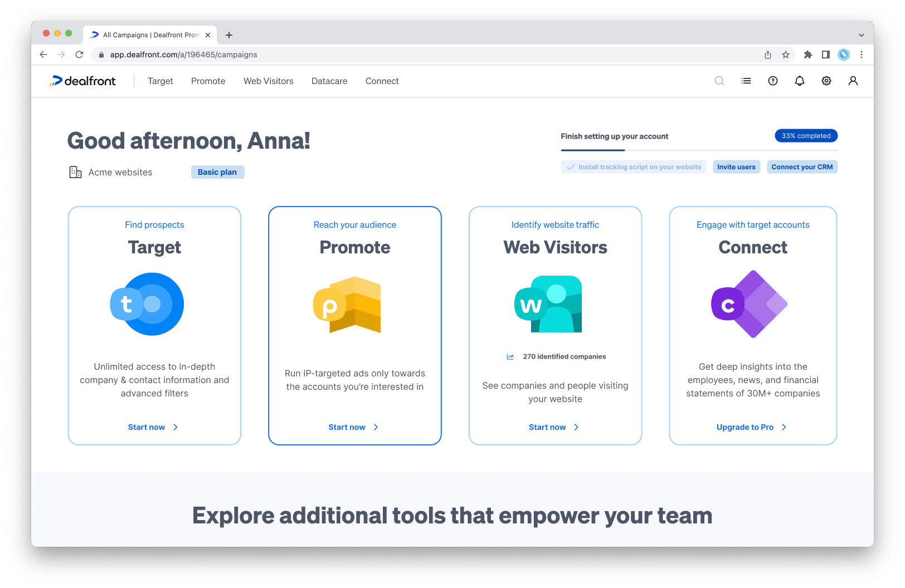The height and width of the screenshot is (588, 905).
Task: Click the yellow Promote product icon
Action: (x=347, y=305)
